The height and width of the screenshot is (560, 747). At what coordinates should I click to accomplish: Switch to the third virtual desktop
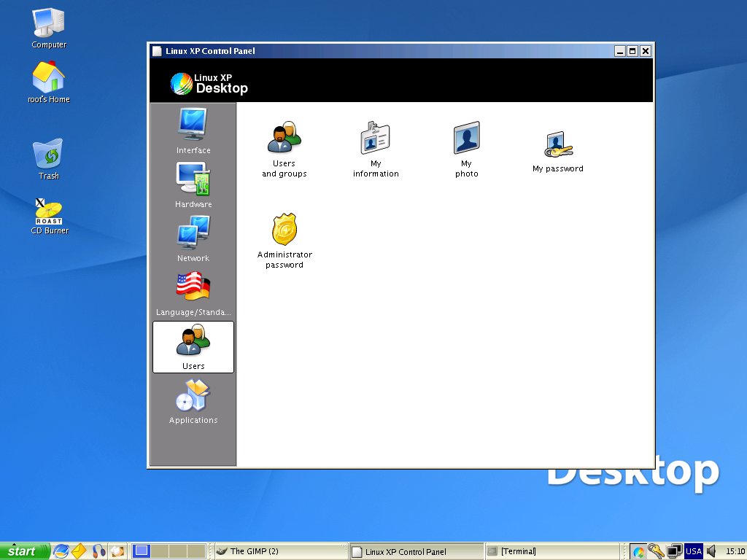coord(178,551)
